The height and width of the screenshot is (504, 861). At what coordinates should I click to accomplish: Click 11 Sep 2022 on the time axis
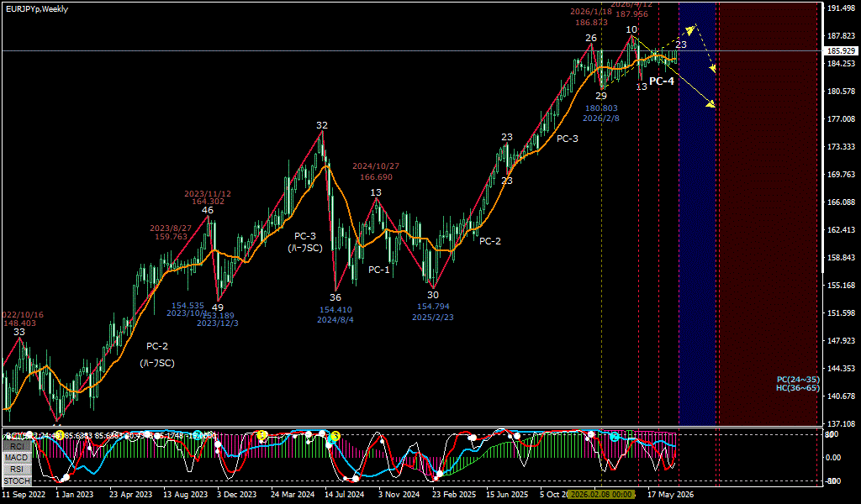point(23,494)
